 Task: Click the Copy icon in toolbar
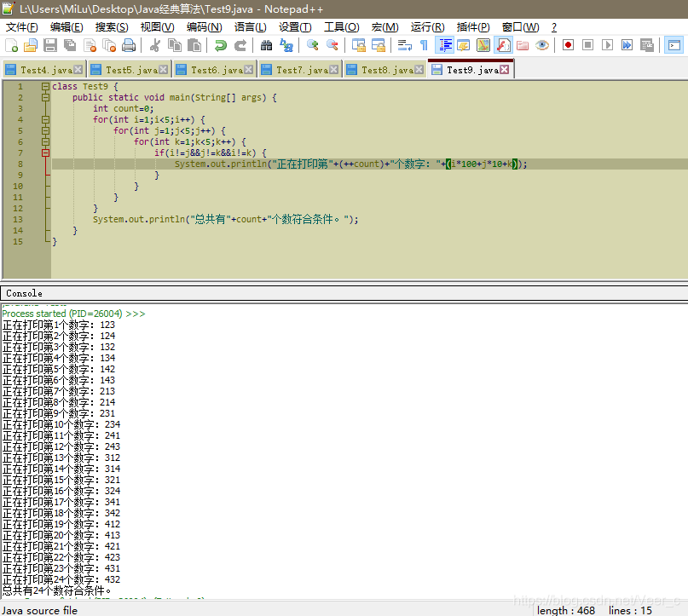[x=175, y=45]
